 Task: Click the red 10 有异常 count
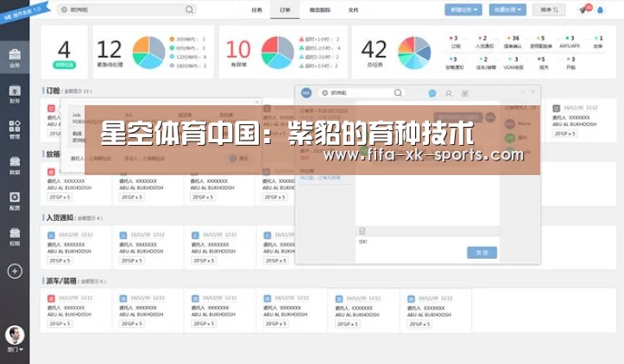[x=238, y=53]
